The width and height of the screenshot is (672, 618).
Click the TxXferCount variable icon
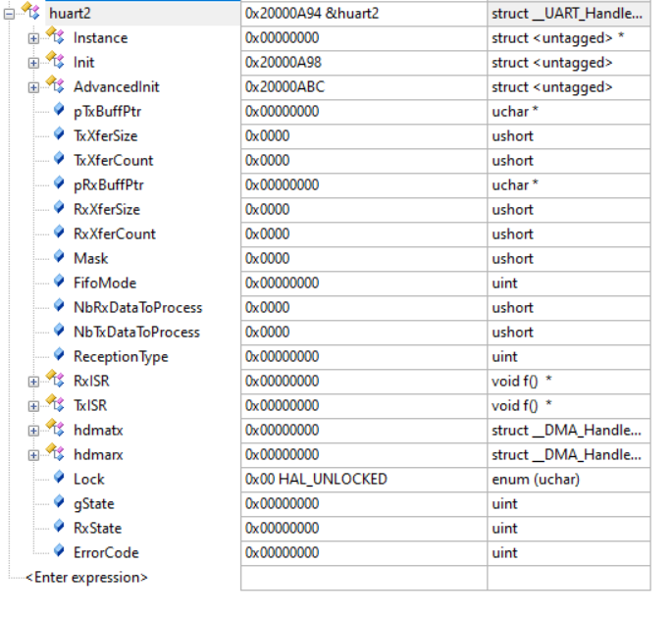pyautogui.click(x=59, y=159)
